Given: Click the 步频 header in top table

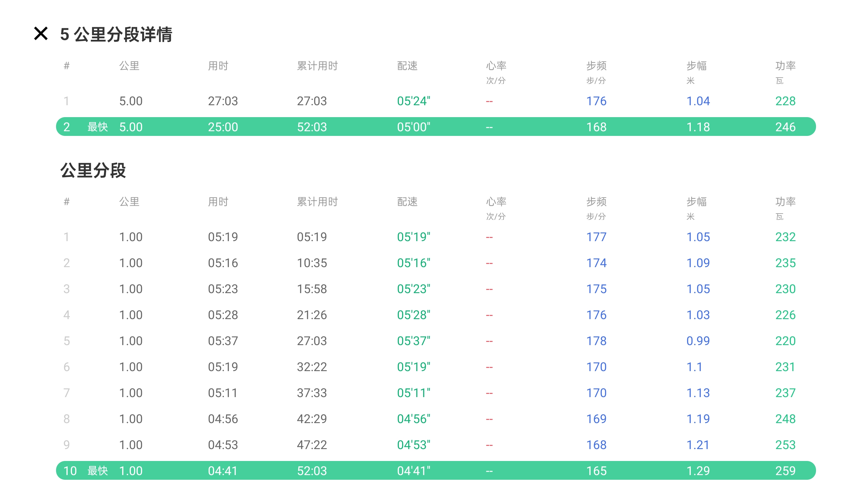Looking at the screenshot, I should tap(596, 65).
